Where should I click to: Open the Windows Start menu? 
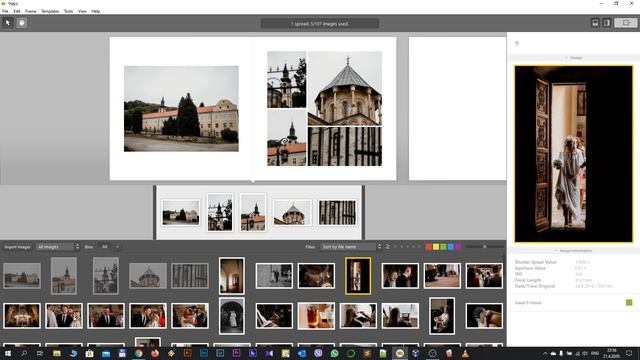[7, 353]
